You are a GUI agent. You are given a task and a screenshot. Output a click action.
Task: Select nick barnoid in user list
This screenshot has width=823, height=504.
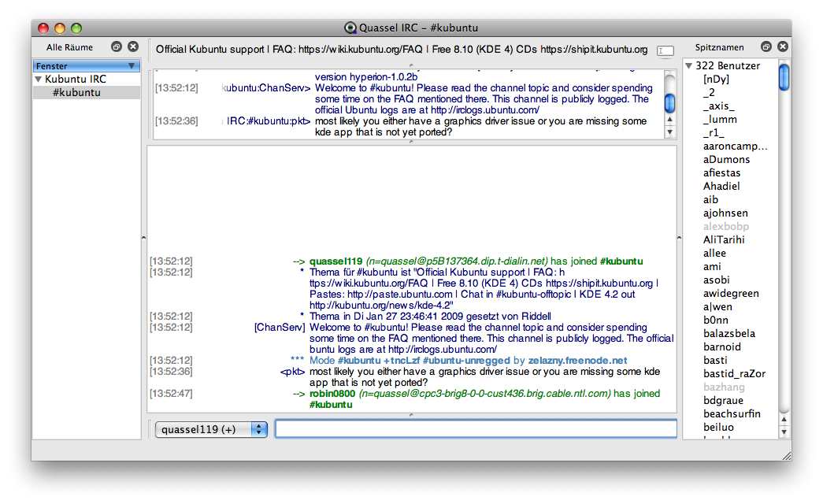(x=722, y=347)
